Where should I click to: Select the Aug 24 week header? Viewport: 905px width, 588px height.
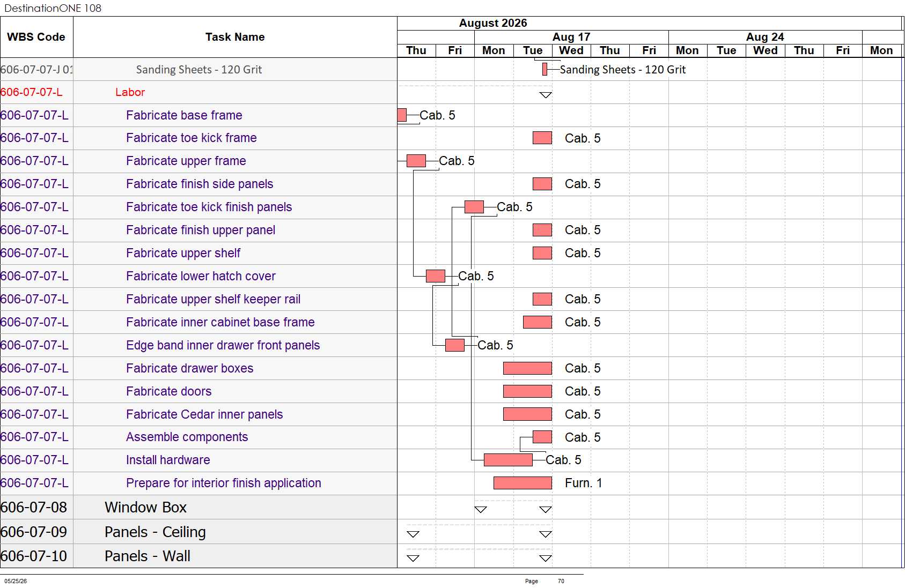765,37
